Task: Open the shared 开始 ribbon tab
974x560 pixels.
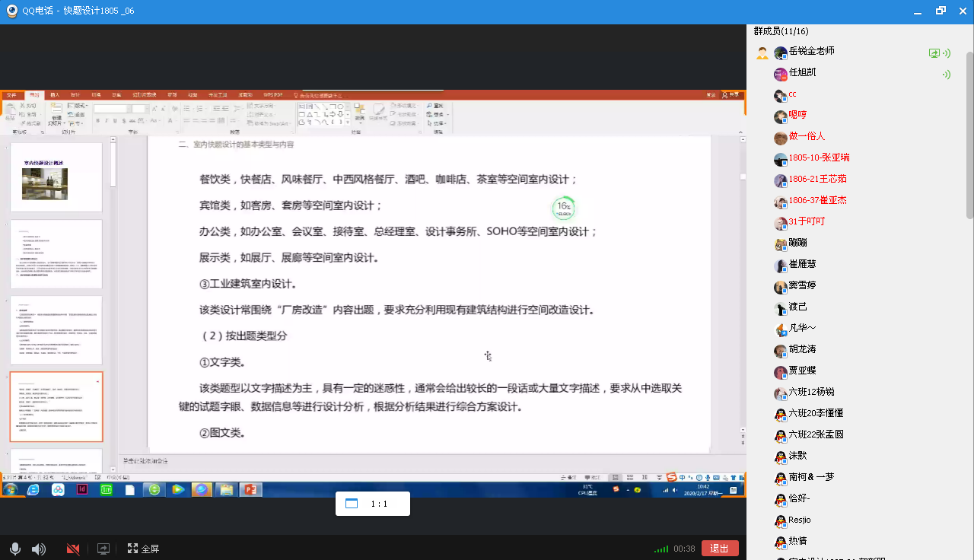Action: click(x=34, y=95)
